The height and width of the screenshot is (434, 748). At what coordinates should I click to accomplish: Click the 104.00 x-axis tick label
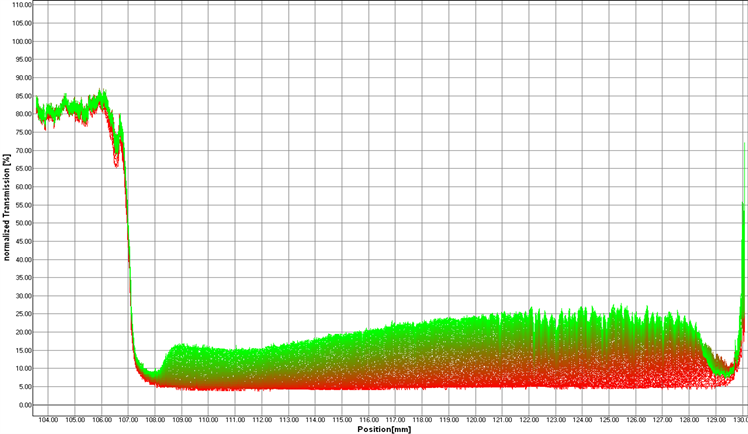(x=48, y=419)
